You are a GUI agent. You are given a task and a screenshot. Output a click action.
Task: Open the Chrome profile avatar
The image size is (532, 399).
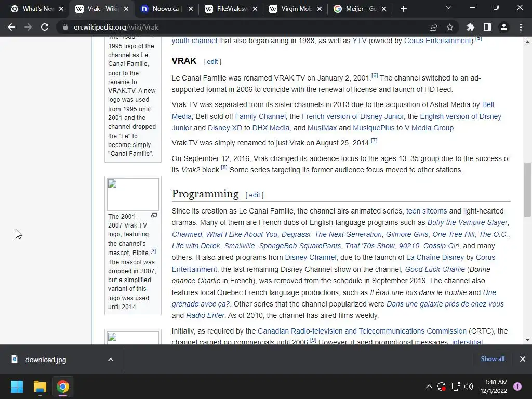[x=504, y=27]
